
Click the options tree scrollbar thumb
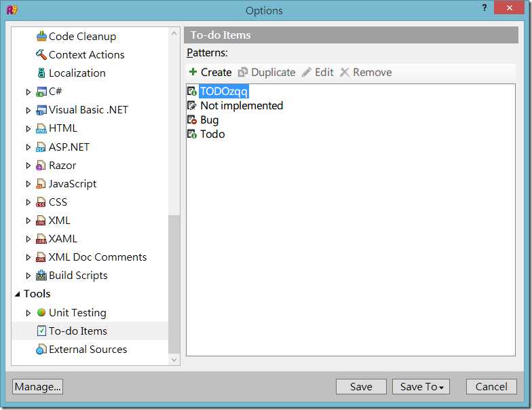tap(174, 284)
